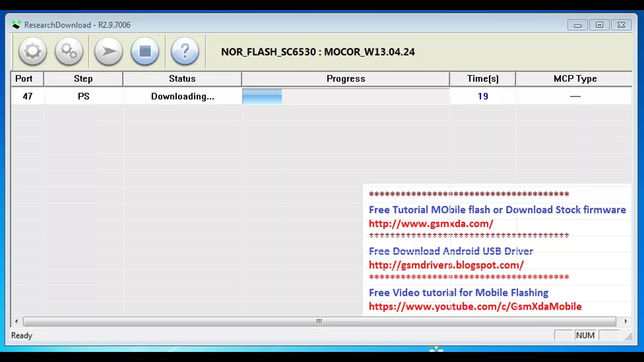Click the Progress column header

(x=346, y=78)
